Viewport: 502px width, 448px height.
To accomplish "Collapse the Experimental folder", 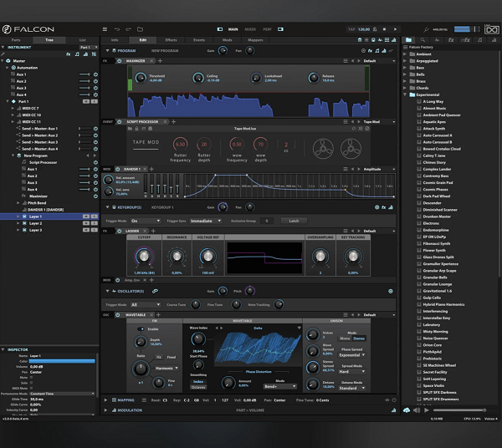I will tap(405, 94).
